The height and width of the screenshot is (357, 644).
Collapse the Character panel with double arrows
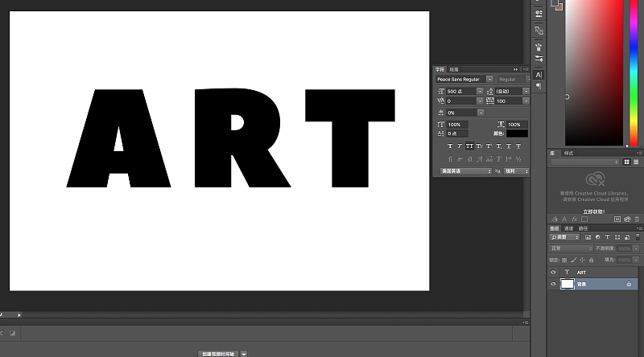(x=515, y=69)
